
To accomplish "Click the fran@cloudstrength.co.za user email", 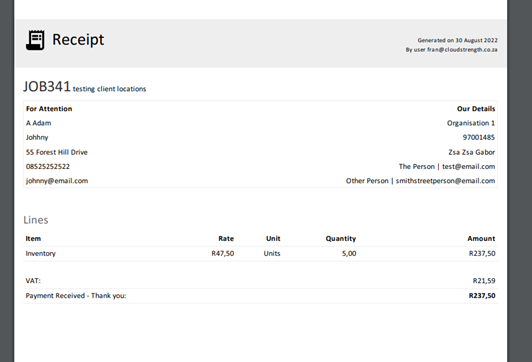I will 462,50.
